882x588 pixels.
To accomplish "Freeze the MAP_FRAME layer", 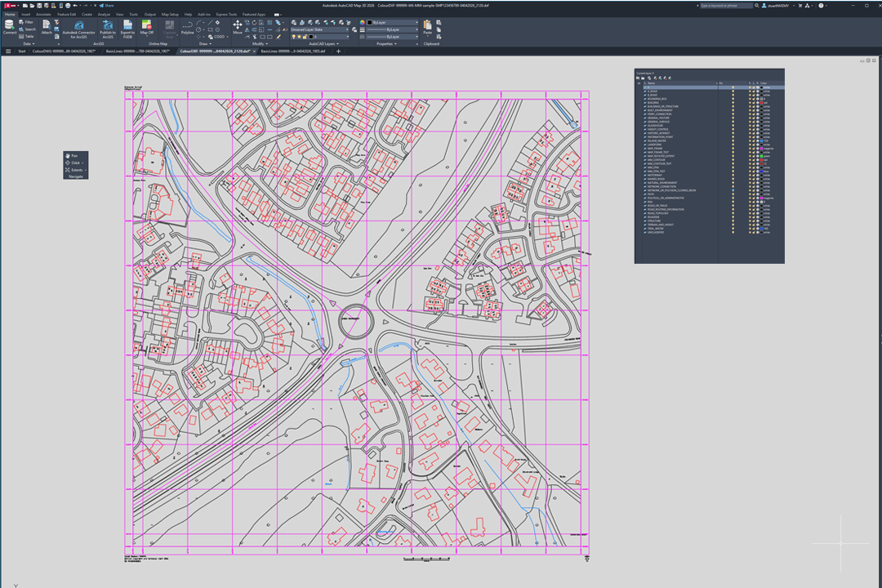I will 750,149.
